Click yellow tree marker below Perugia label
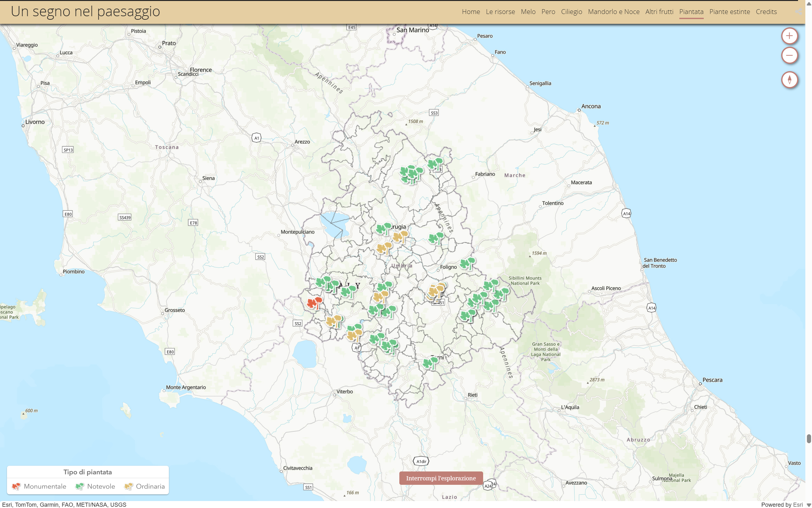This screenshot has height=508, width=812. pyautogui.click(x=400, y=237)
